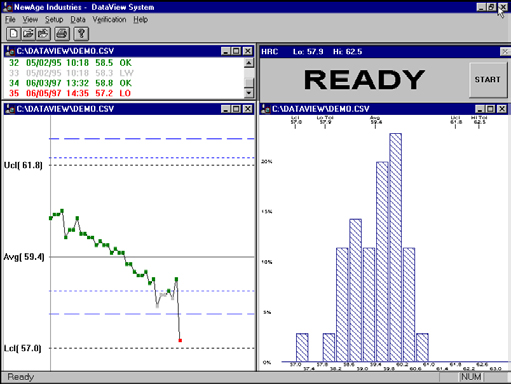Click the NUM indicator in status bar

coord(471,377)
